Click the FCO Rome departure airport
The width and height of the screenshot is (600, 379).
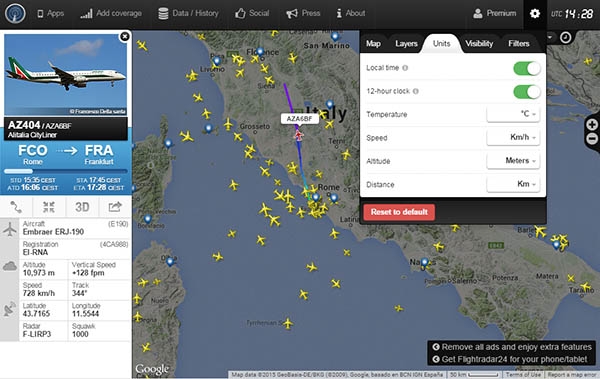33,155
